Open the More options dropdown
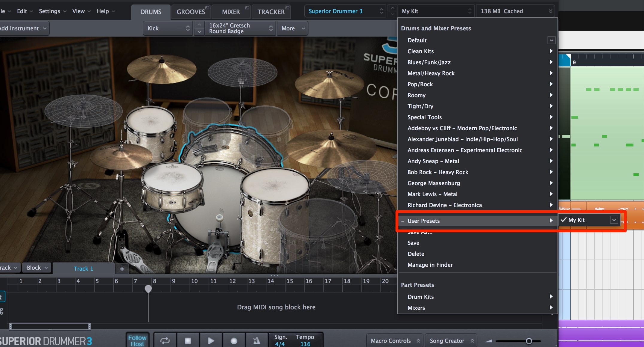Screen dimensions: 644x347 click(x=293, y=28)
